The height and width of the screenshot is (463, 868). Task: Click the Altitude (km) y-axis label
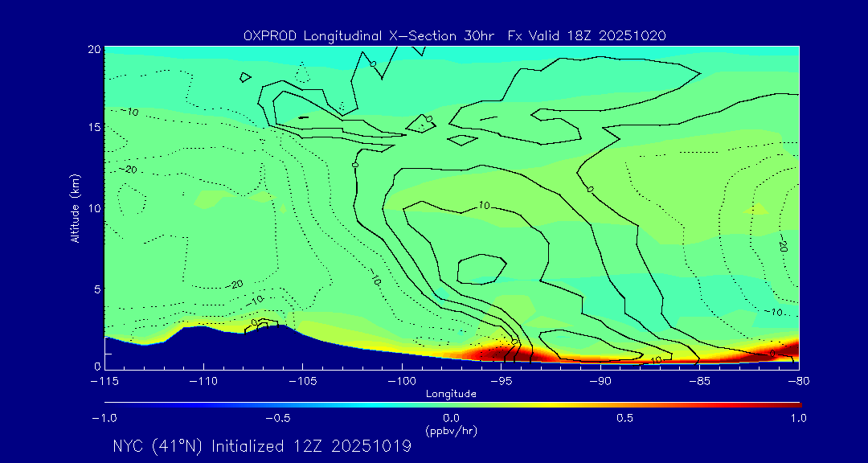[76, 208]
